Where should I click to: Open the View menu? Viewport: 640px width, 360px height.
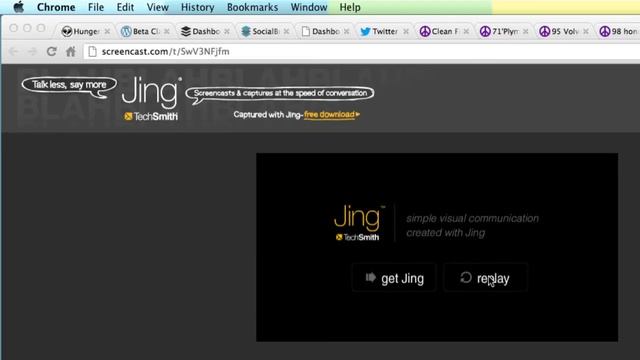point(158,7)
